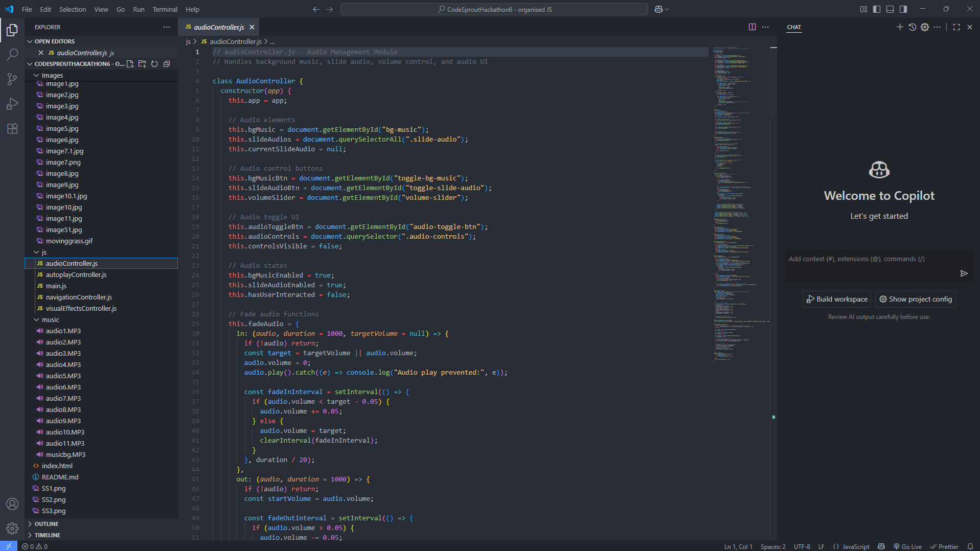This screenshot has height=551, width=980.
Task: Run Prettier from status bar
Action: click(944, 546)
